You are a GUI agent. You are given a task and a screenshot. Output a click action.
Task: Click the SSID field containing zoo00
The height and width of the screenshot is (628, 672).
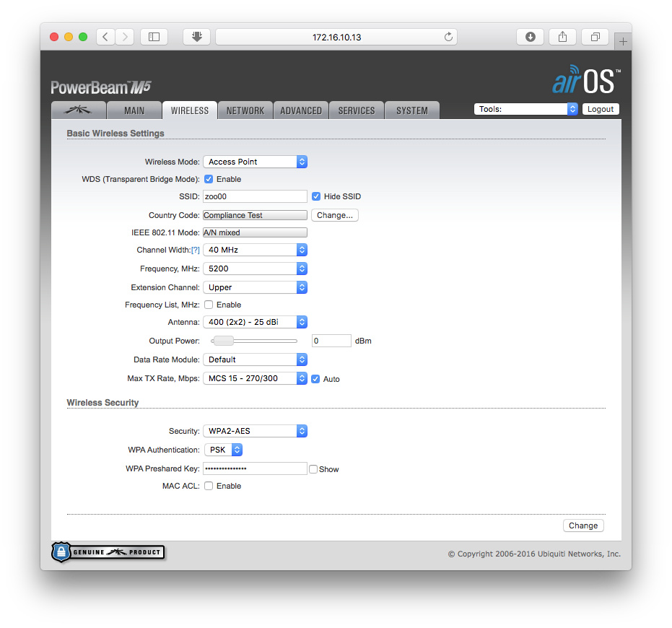pyautogui.click(x=255, y=196)
